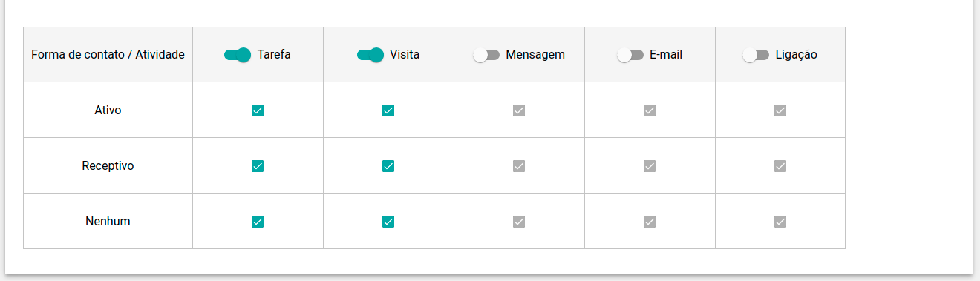Screen dimensions: 980x281
Task: Click Mensagem checkbox in Nenhum row
Action: click(519, 222)
